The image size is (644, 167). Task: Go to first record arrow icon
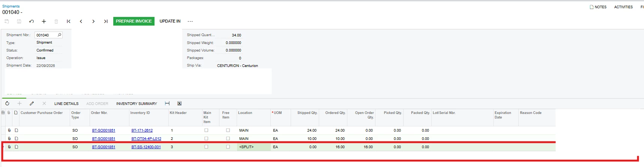[69, 21]
